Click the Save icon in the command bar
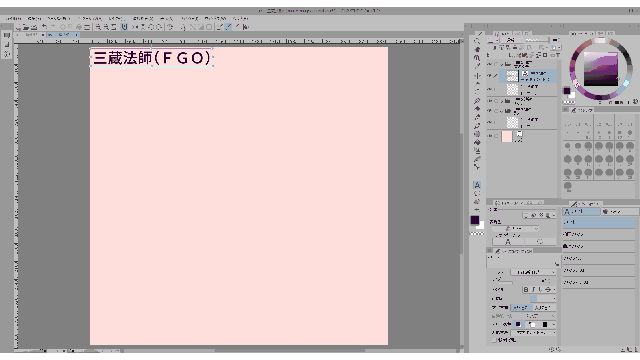This screenshot has width=640, height=360. click(34, 27)
